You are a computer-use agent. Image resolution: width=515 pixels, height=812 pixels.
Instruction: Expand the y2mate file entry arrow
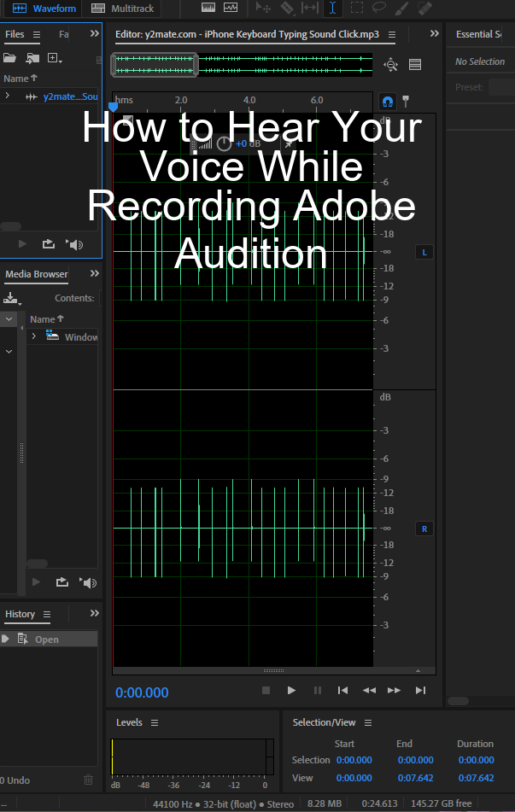(x=7, y=96)
